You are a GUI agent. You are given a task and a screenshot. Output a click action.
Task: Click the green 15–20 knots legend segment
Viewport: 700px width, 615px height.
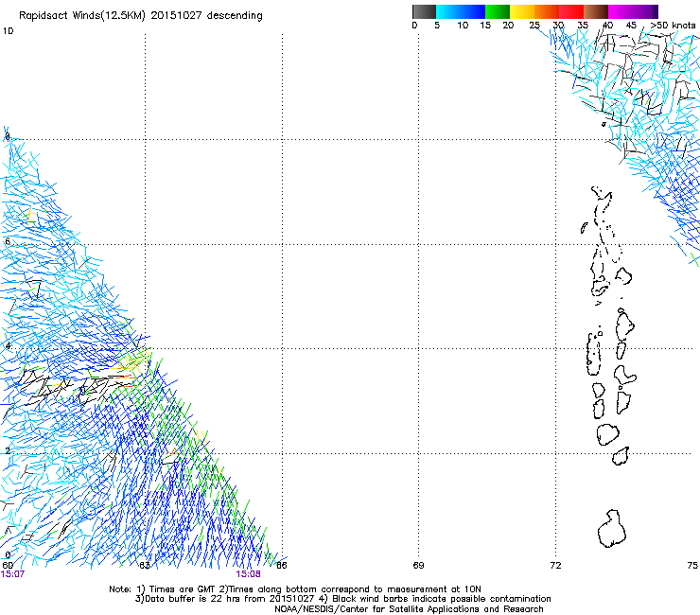(498, 11)
